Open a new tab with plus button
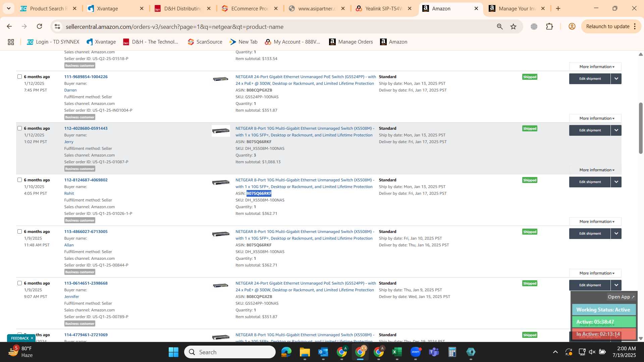 point(558,8)
